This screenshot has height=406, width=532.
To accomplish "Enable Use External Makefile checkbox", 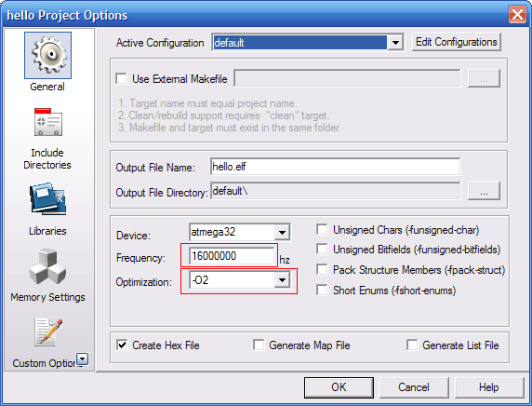I will pyautogui.click(x=121, y=78).
